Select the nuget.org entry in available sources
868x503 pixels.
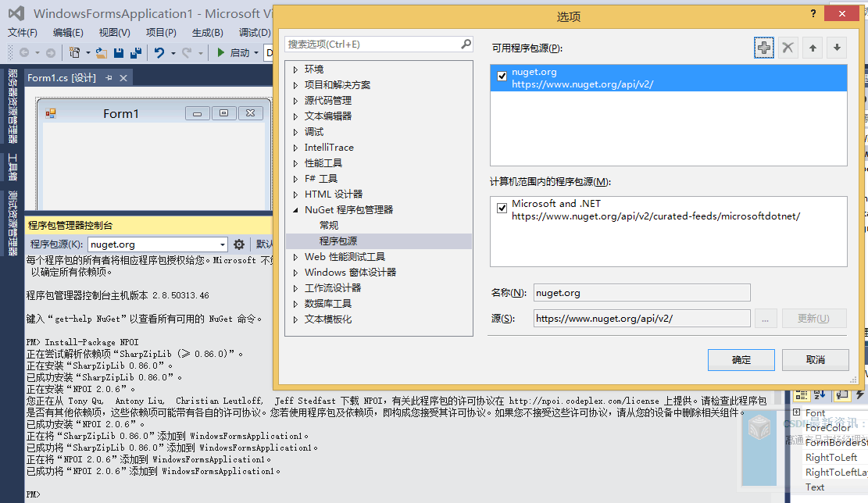point(668,78)
